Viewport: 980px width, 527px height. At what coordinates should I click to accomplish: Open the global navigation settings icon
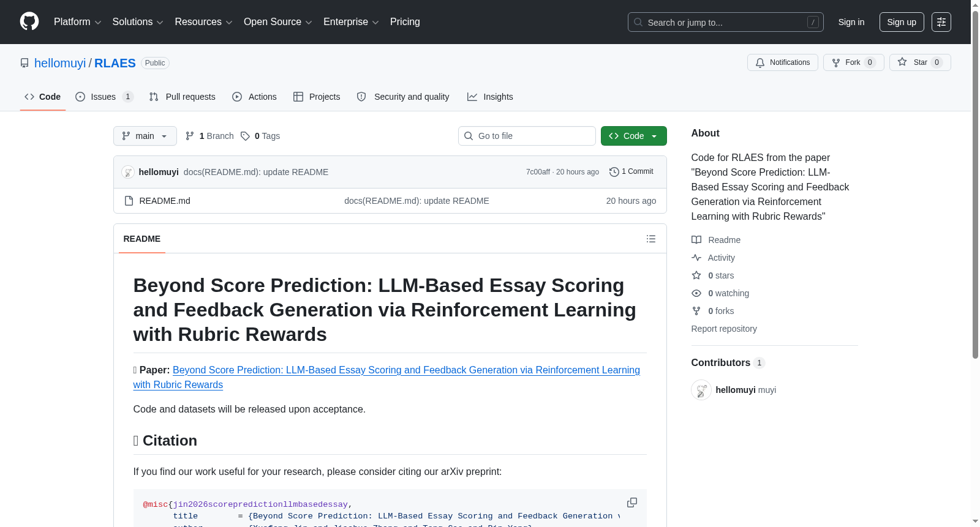941,22
